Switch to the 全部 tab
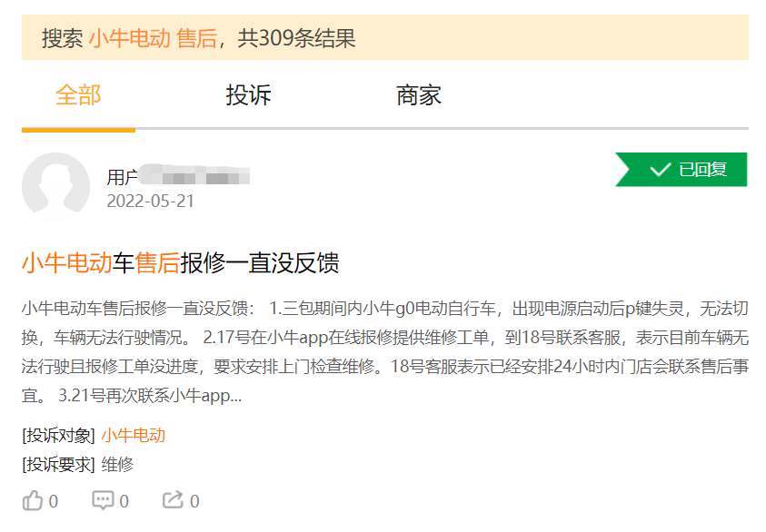This screenshot has height=532, width=766. (x=78, y=95)
